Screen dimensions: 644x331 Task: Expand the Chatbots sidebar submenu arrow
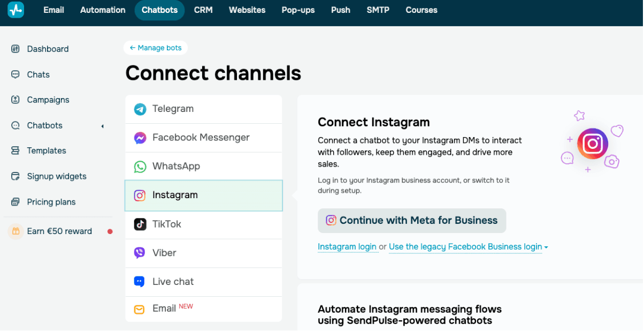click(x=102, y=126)
